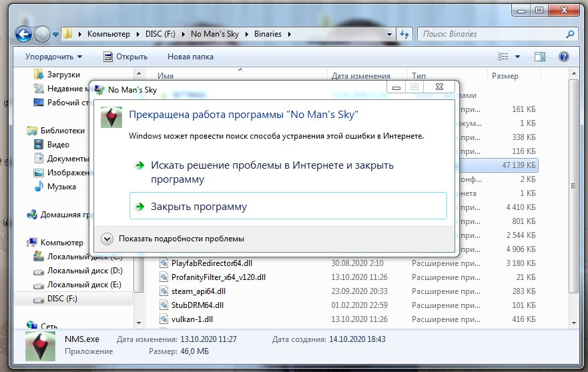The image size is (588, 372).
Task: Click file list scroll up arrow
Action: pyautogui.click(x=574, y=73)
